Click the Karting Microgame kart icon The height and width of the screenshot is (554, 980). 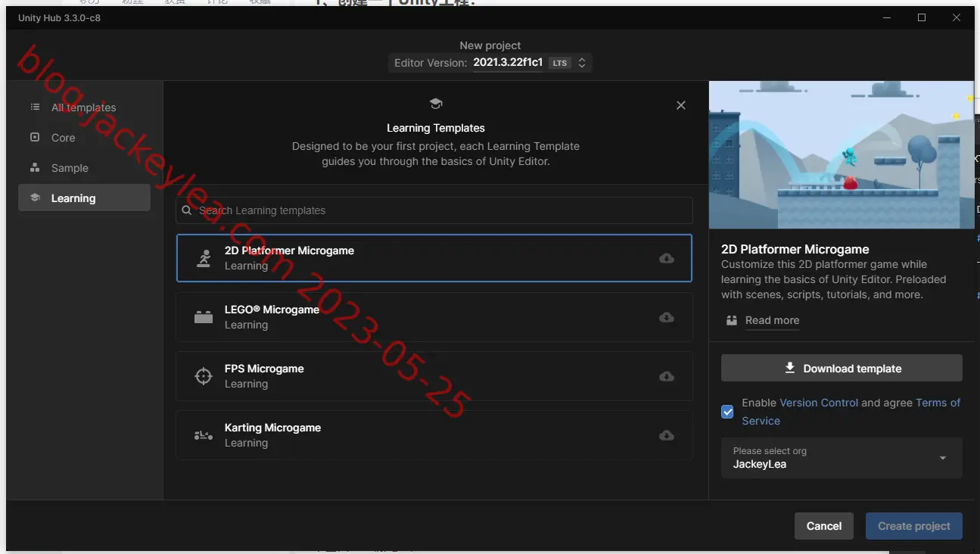pyautogui.click(x=204, y=435)
